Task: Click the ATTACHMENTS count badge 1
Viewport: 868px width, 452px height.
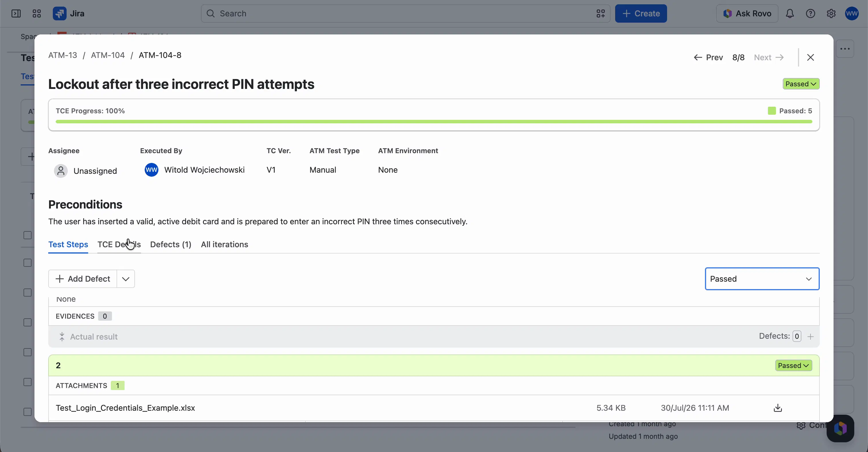Action: pos(117,386)
